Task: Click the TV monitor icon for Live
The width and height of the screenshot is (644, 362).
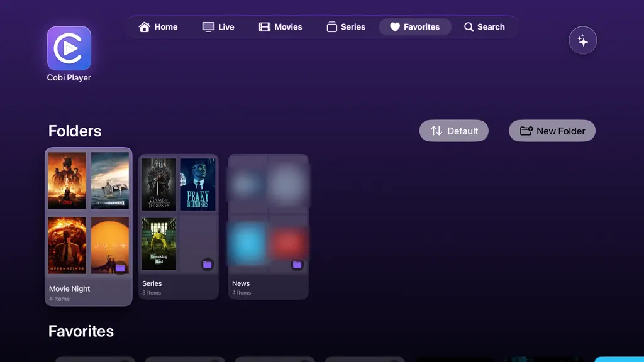Action: click(x=208, y=27)
